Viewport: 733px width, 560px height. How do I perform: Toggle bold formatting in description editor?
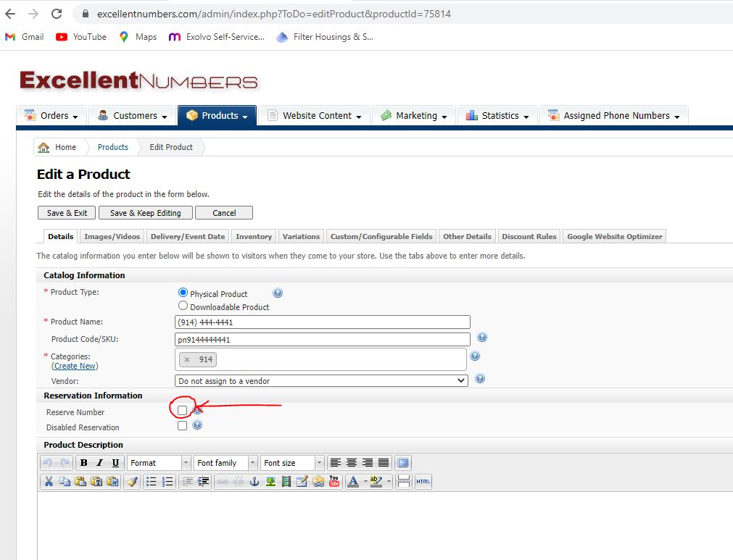pyautogui.click(x=83, y=463)
